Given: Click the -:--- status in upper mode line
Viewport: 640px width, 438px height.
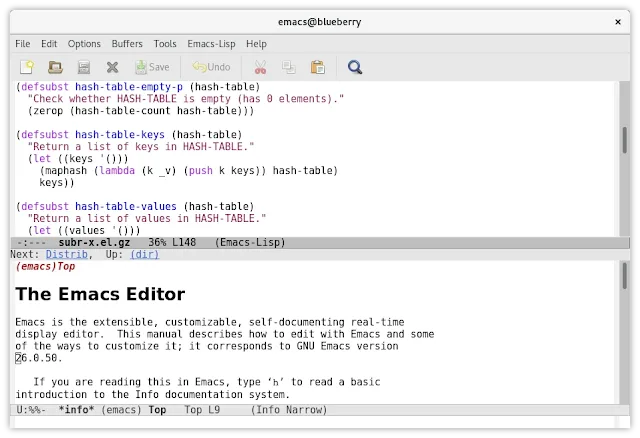Looking at the screenshot, I should pyautogui.click(x=31, y=242).
